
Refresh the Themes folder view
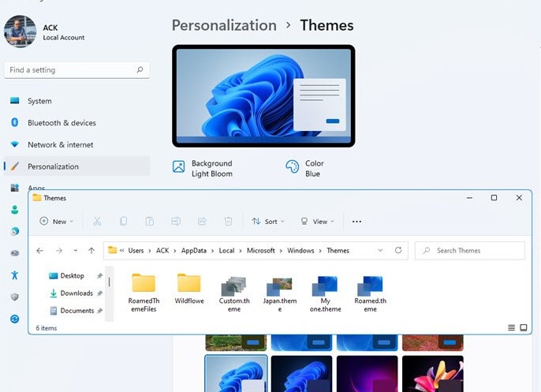398,250
